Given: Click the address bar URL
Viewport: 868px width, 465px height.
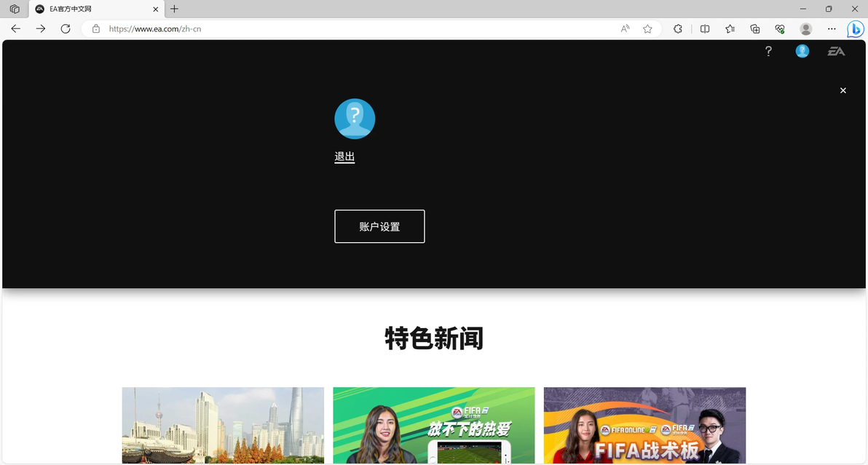Looking at the screenshot, I should (155, 29).
